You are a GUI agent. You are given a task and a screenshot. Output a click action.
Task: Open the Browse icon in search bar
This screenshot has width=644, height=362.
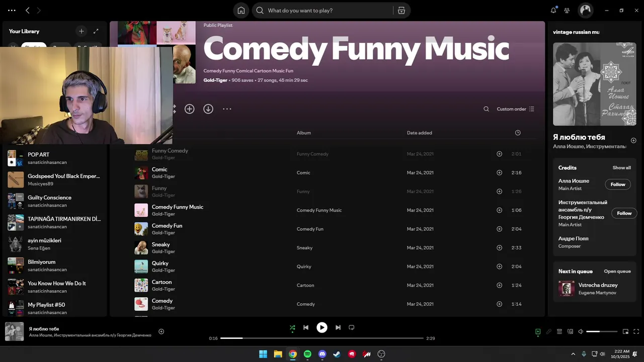[401, 10]
